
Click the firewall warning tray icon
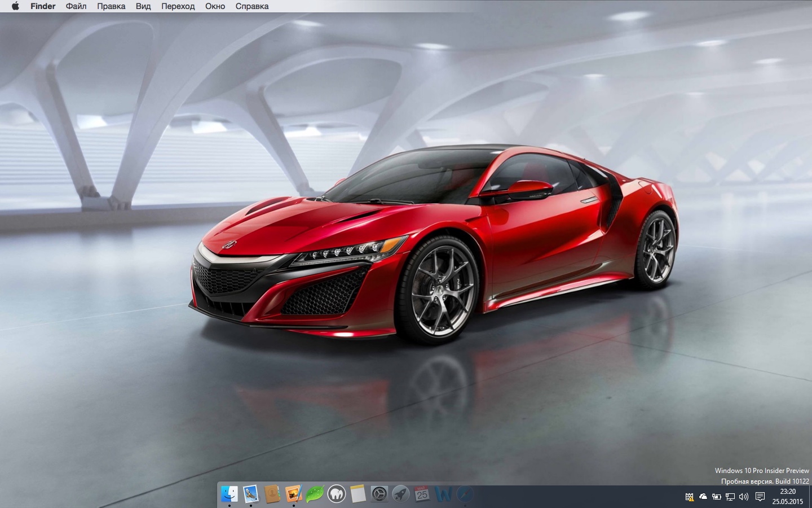tap(690, 497)
